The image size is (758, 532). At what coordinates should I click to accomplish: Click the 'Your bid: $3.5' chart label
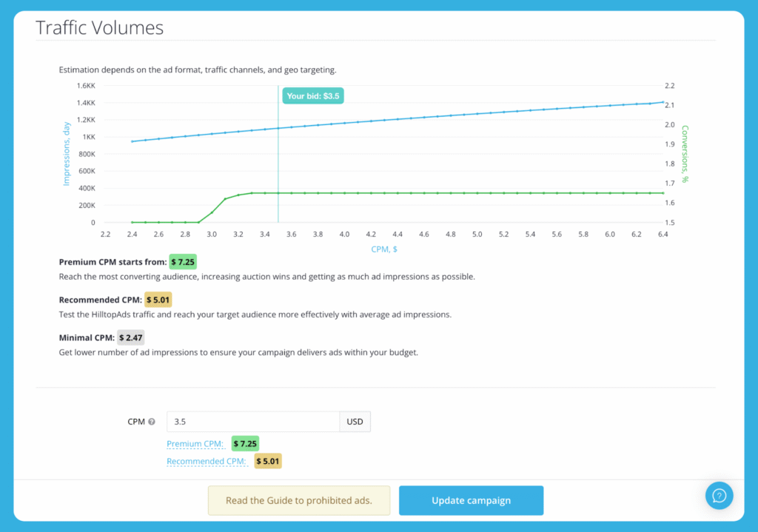313,95
